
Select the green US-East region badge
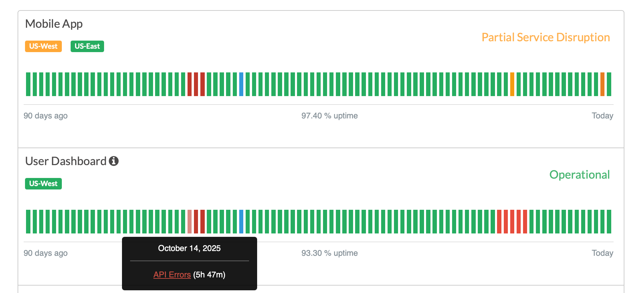click(87, 46)
